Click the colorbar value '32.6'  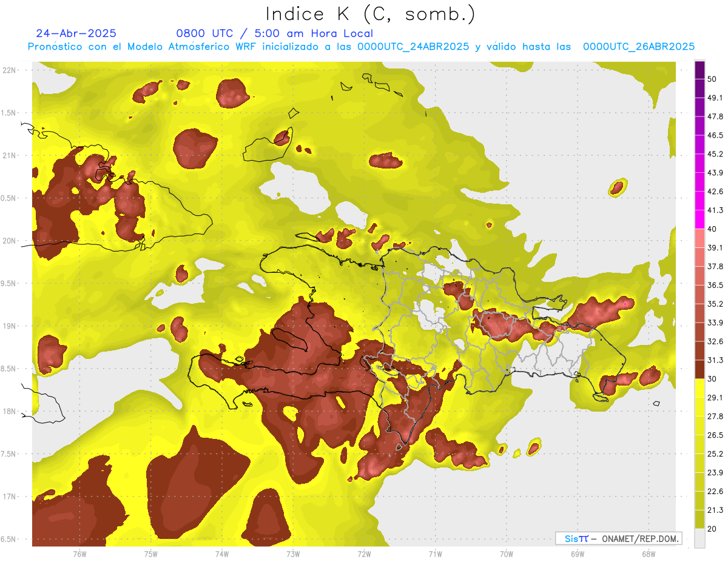coord(715,341)
